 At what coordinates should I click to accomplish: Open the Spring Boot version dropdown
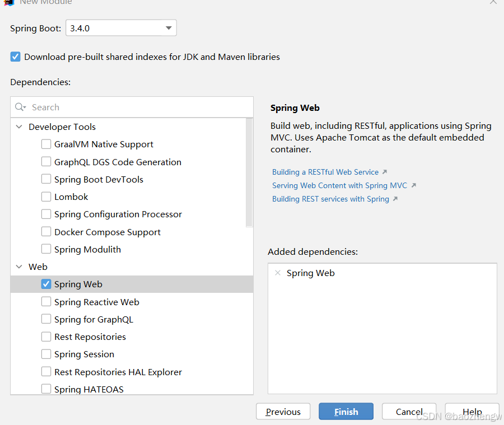point(167,27)
